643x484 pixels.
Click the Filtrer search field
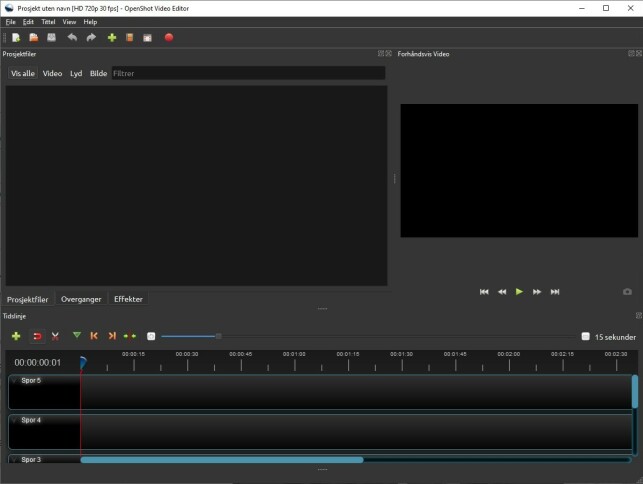[x=249, y=73]
